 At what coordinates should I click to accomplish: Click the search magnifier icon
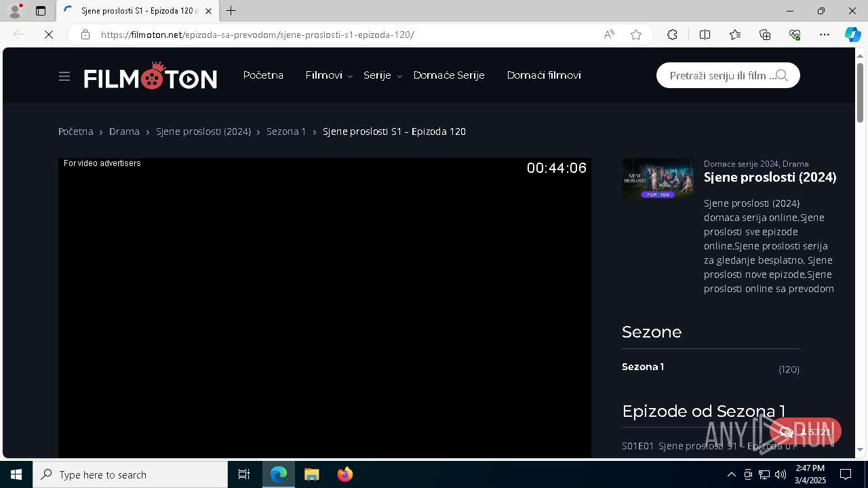782,75
